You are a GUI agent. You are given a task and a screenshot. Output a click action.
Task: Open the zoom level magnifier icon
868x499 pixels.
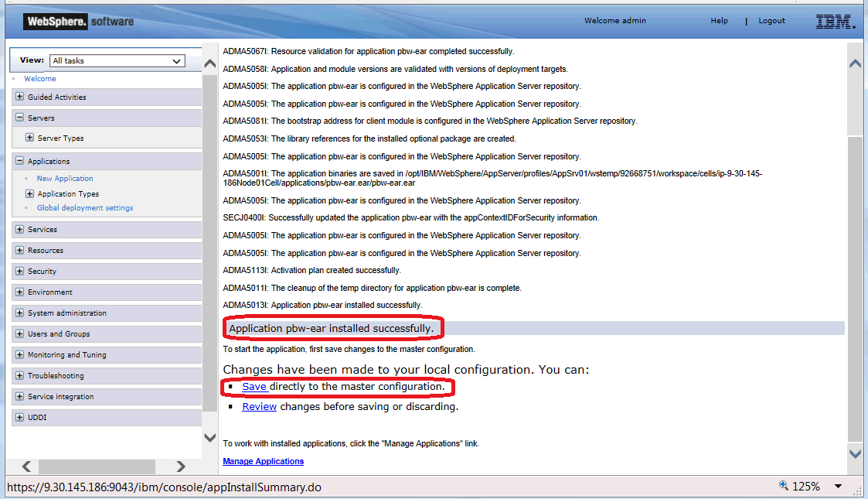(x=783, y=486)
